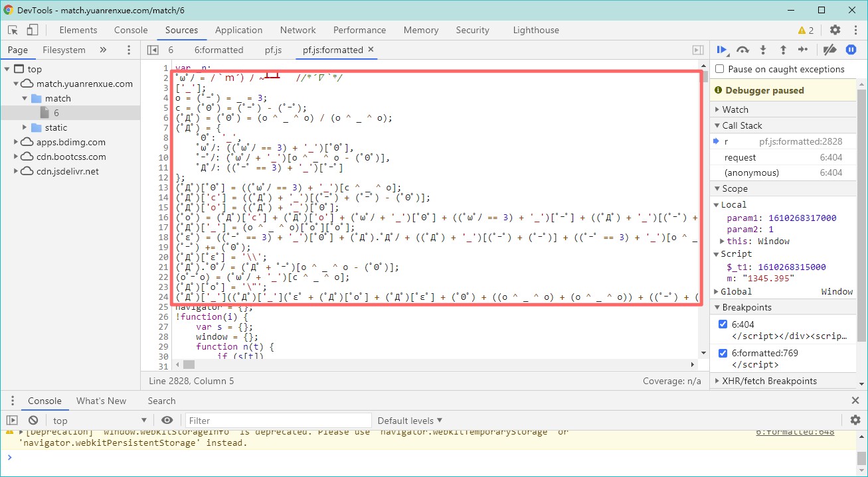This screenshot has height=477, width=868.
Task: Open DevTools settings gear
Action: (x=835, y=30)
